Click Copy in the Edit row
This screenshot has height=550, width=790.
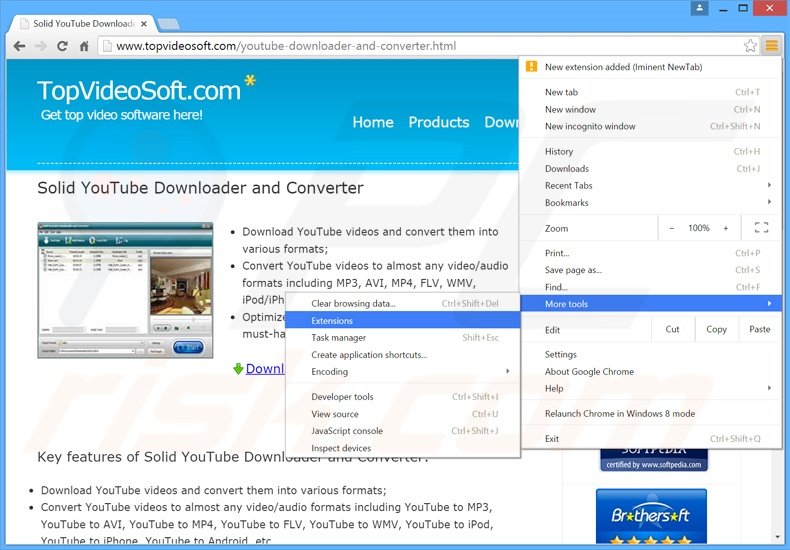[x=716, y=329]
